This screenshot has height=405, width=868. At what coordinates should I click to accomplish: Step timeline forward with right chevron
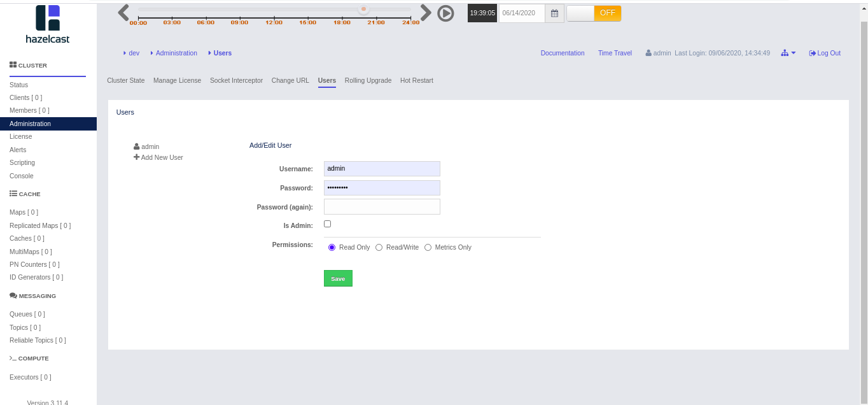(x=426, y=13)
